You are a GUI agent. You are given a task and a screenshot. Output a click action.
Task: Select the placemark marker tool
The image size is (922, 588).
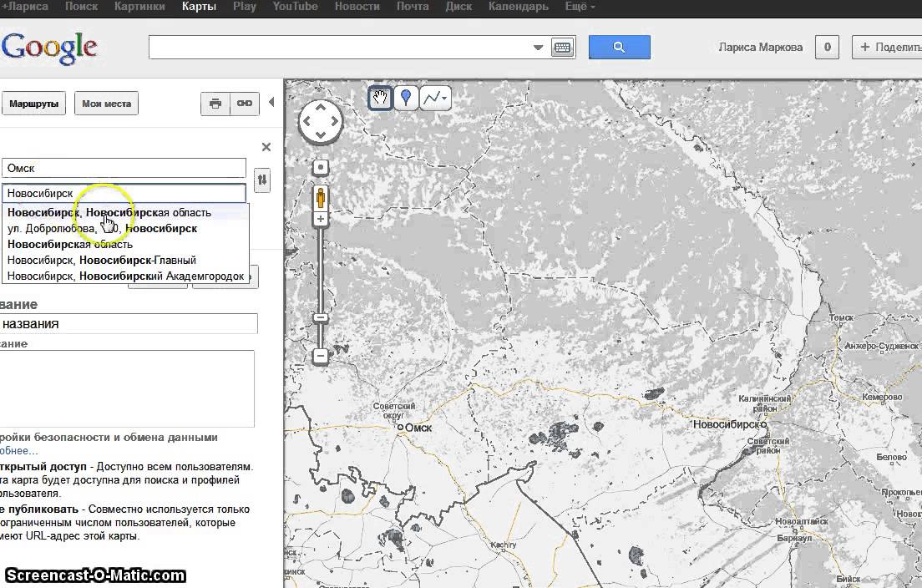[x=406, y=98]
